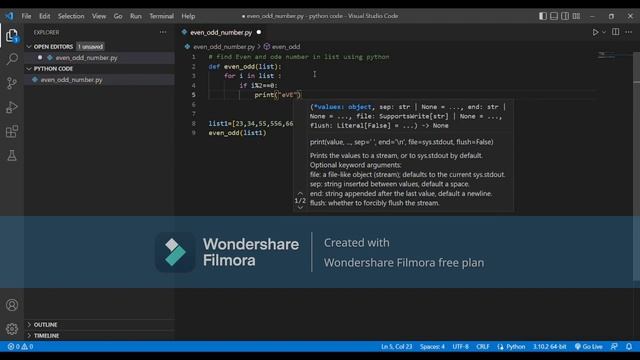Open editor More Actions ellipsis
This screenshot has height=360, width=640.
point(629,32)
